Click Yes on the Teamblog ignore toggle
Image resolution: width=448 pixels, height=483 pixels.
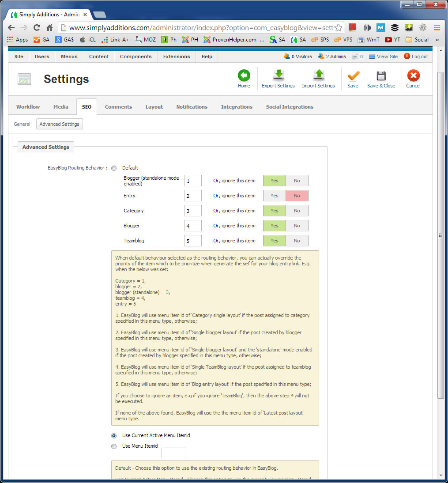click(x=275, y=241)
